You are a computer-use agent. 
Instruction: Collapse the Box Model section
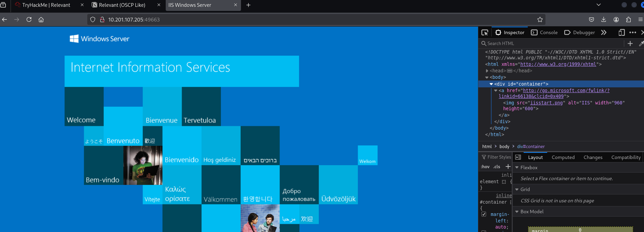point(517,212)
